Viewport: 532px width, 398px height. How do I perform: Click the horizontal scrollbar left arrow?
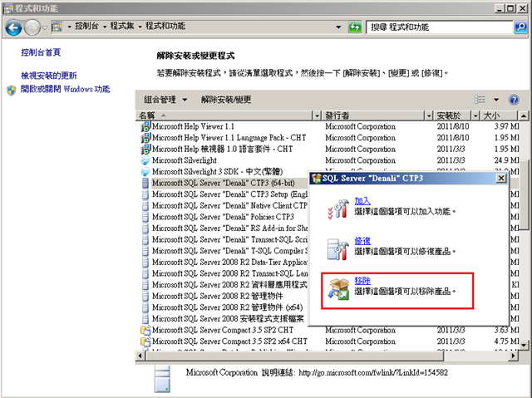tap(140, 356)
